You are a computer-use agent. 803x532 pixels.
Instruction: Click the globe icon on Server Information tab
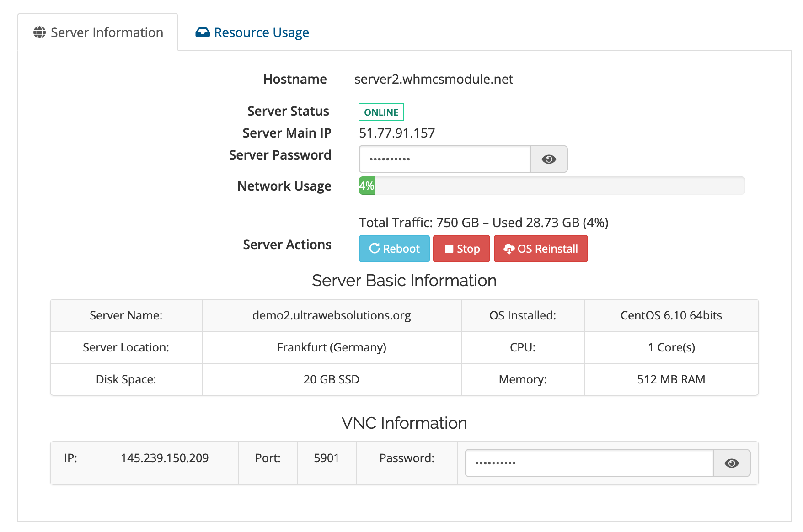click(x=39, y=32)
